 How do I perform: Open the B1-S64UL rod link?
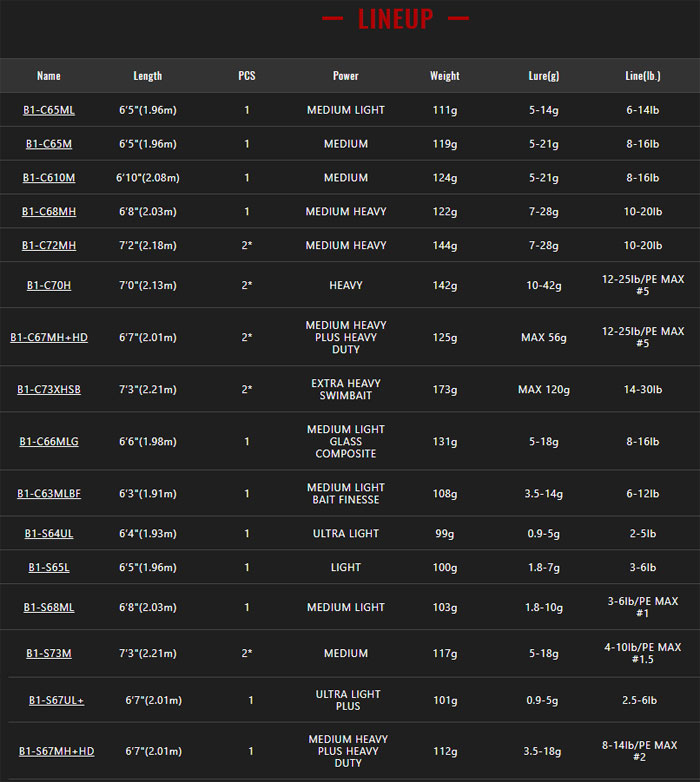(x=49, y=534)
